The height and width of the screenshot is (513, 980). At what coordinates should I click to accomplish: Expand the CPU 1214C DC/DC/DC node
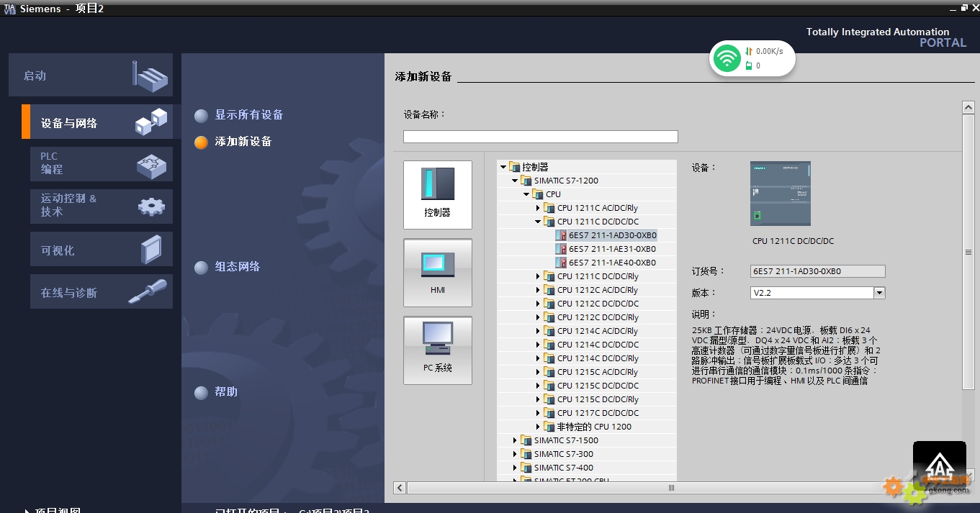click(538, 345)
